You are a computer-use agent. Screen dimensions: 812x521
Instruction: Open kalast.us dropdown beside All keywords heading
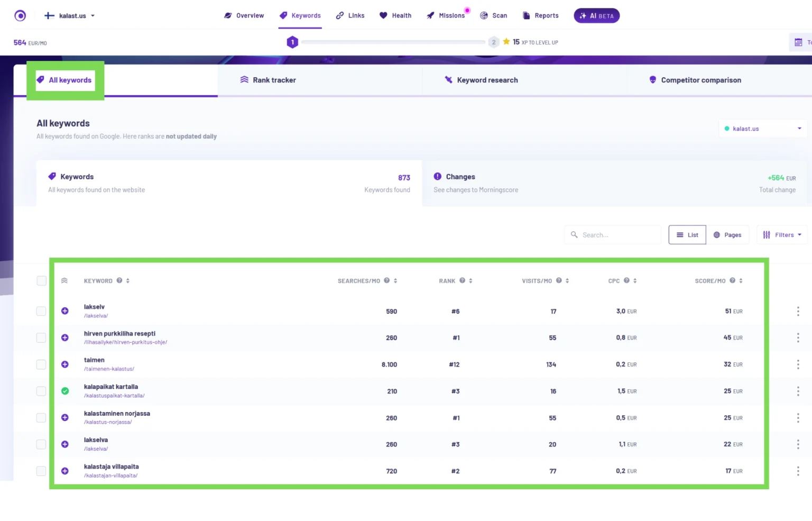762,129
